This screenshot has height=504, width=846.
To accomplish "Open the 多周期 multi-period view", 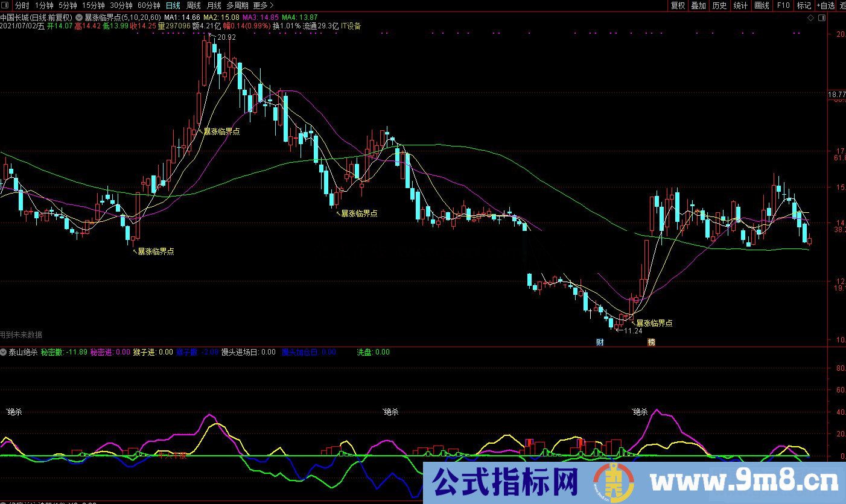I will tap(238, 5).
